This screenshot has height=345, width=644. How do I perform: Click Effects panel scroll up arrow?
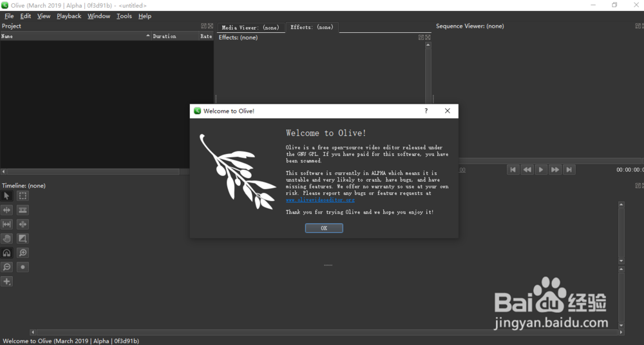(428, 44)
